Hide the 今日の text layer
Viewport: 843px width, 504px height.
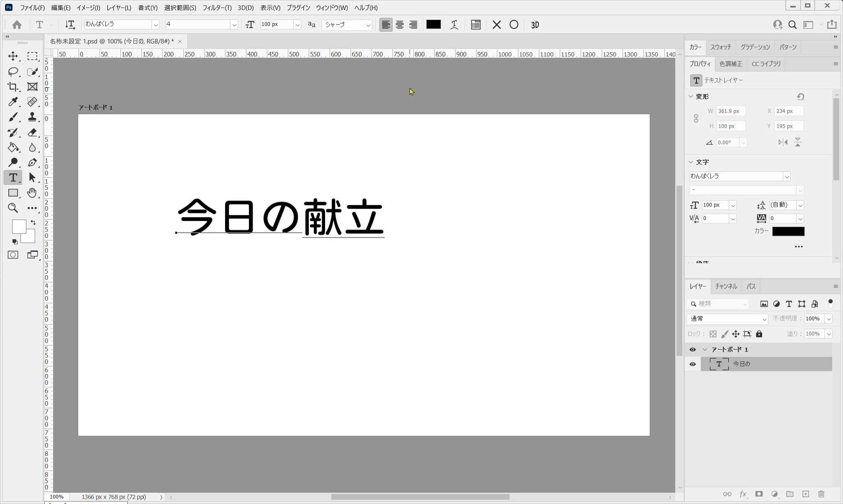(x=692, y=364)
